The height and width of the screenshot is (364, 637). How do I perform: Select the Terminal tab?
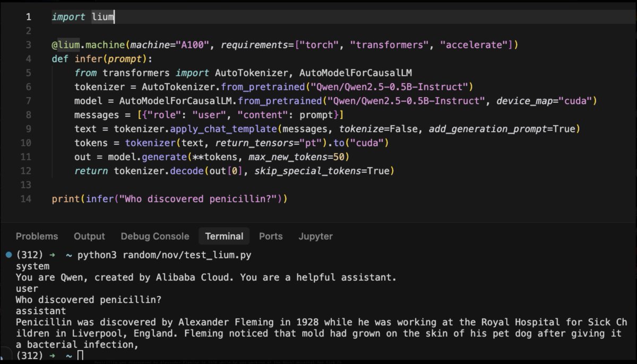tap(224, 236)
